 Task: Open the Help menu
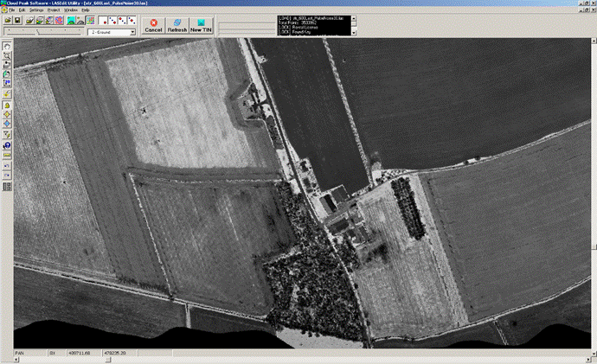(x=86, y=10)
